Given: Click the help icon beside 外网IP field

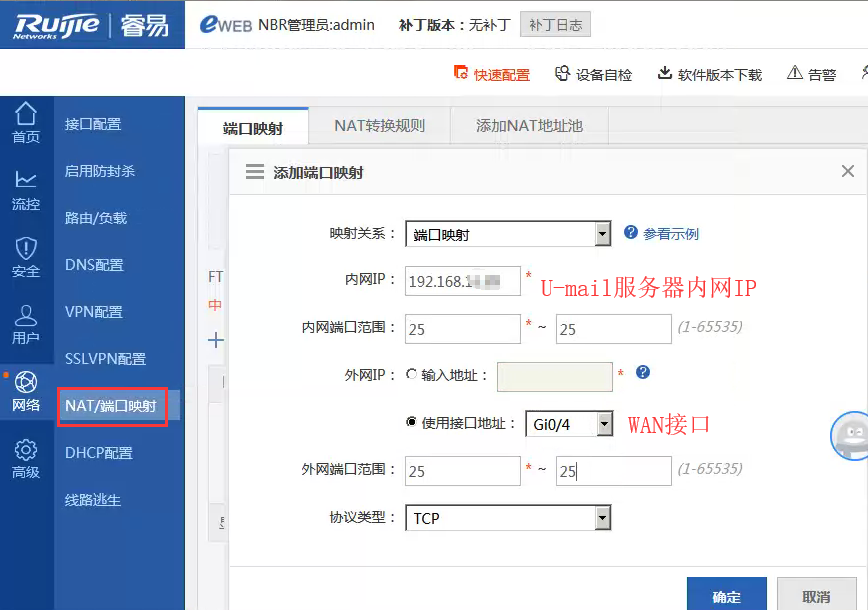Looking at the screenshot, I should tap(643, 372).
